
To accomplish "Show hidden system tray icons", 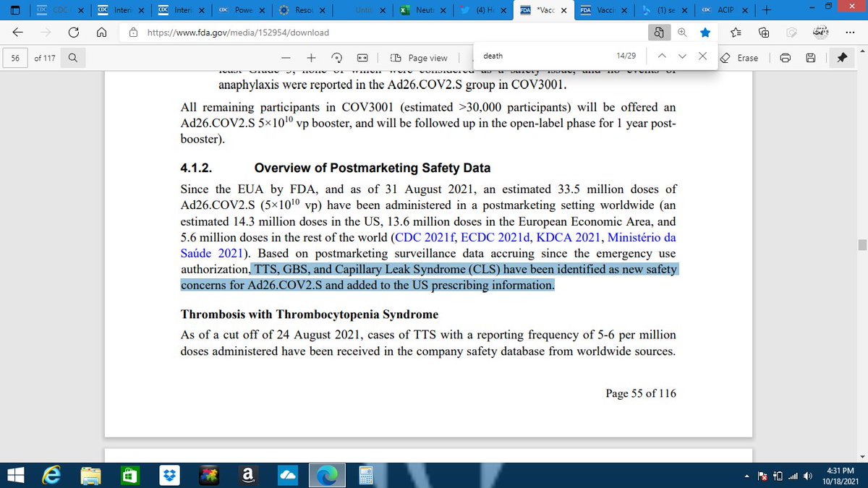I will (x=746, y=476).
